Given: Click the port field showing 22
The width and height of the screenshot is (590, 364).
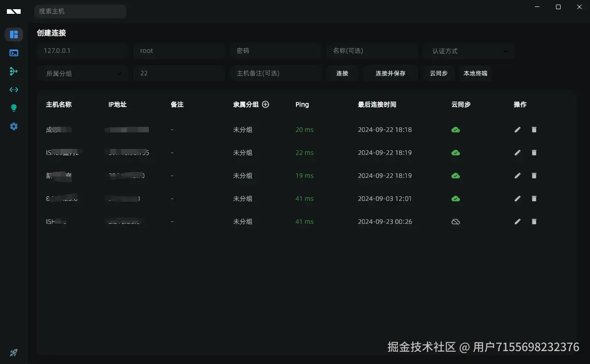Looking at the screenshot, I should [x=179, y=74].
